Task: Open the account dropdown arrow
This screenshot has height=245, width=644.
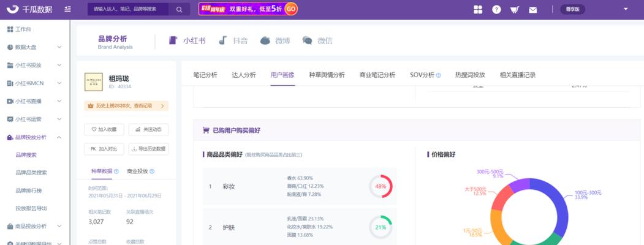Action: [626, 9]
